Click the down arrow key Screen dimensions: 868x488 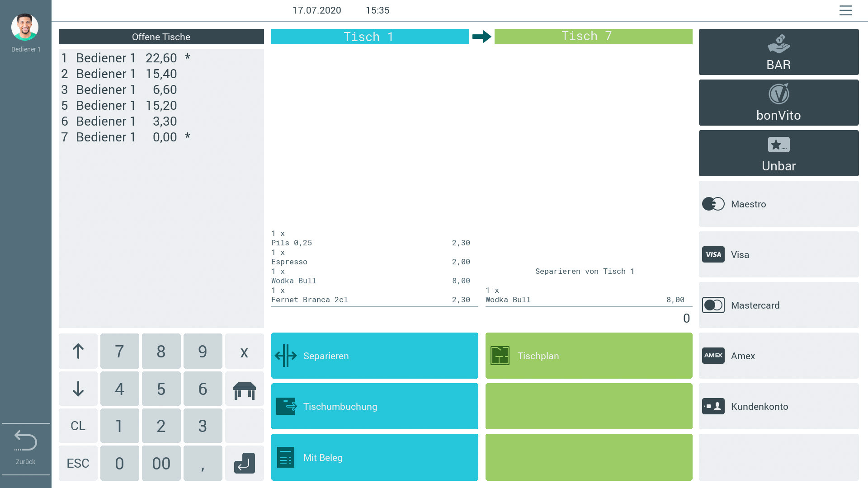click(78, 389)
